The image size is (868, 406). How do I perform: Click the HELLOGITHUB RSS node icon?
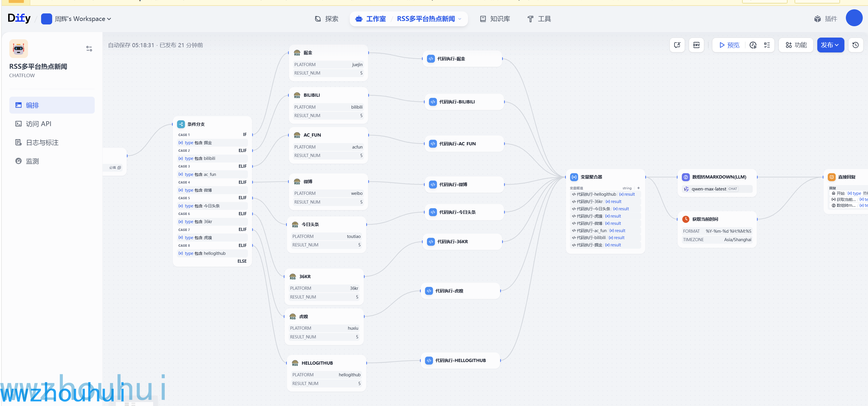[295, 363]
